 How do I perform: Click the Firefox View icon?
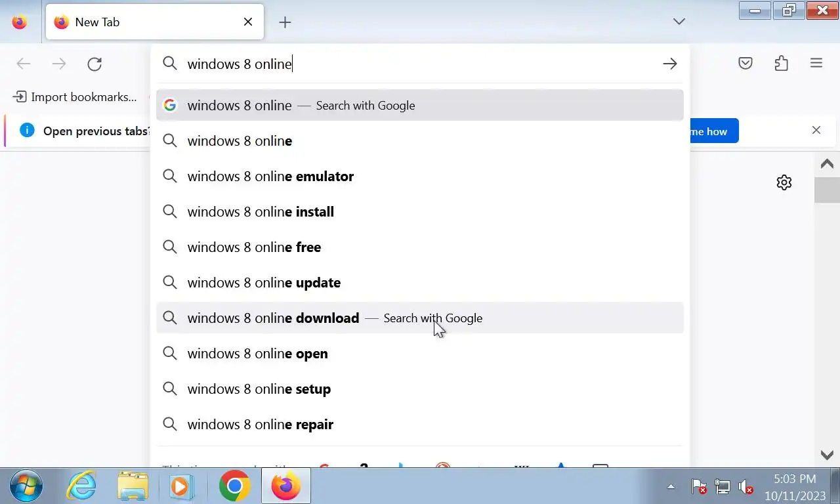click(x=20, y=22)
